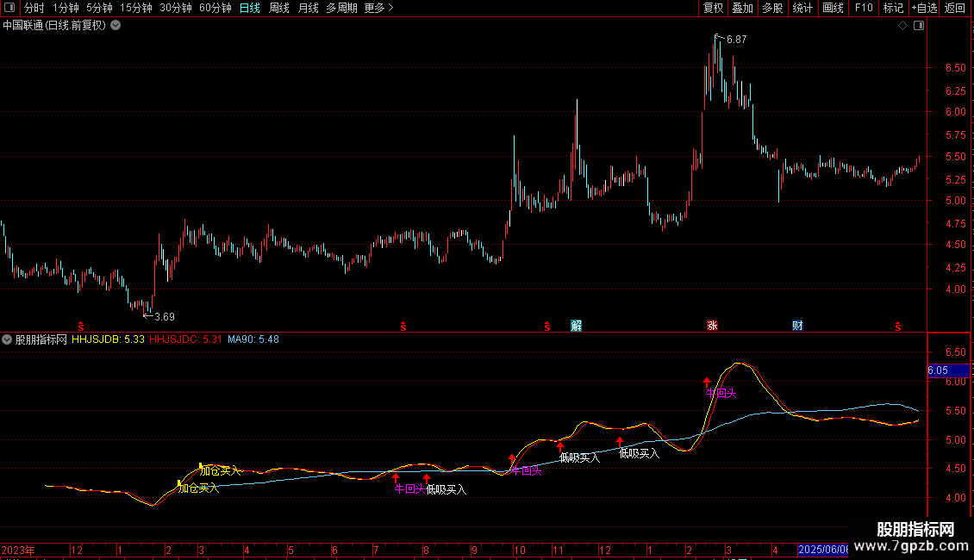This screenshot has width=974, height=560.
Task: Click the 牛回头 signal near the peak
Action: 721,393
